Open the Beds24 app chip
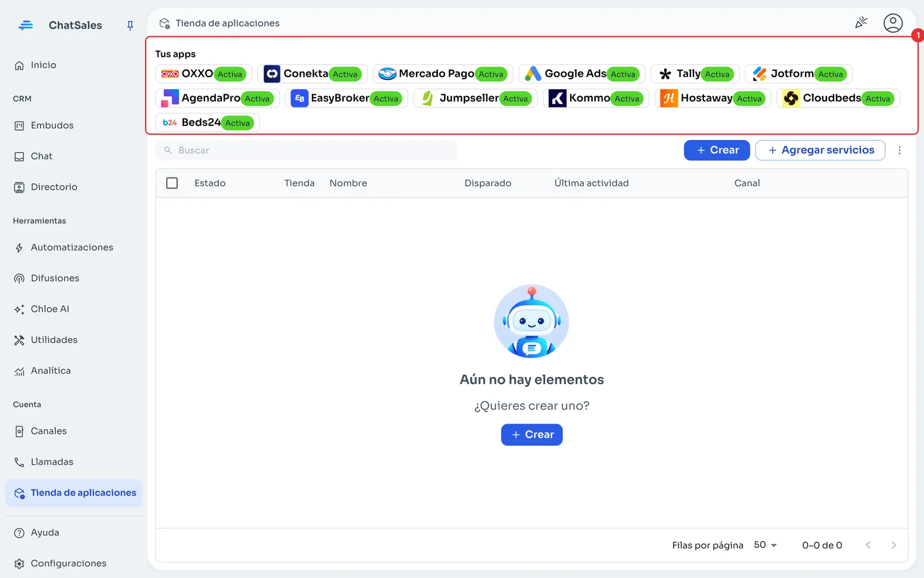The height and width of the screenshot is (578, 924). click(207, 123)
